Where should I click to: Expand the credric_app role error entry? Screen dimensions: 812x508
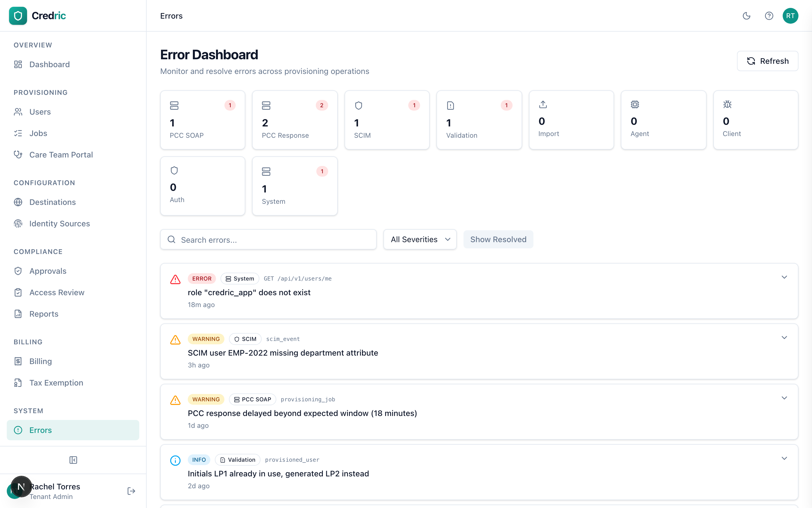pos(784,277)
